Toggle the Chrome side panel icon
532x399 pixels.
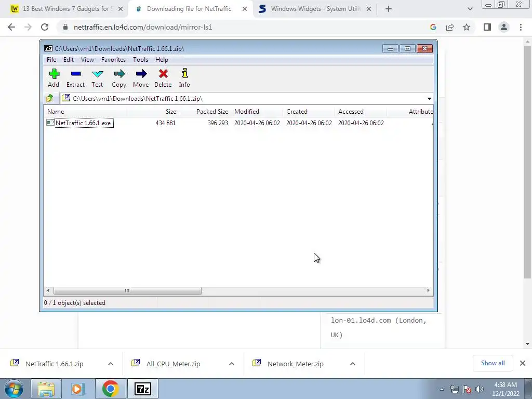point(487,27)
